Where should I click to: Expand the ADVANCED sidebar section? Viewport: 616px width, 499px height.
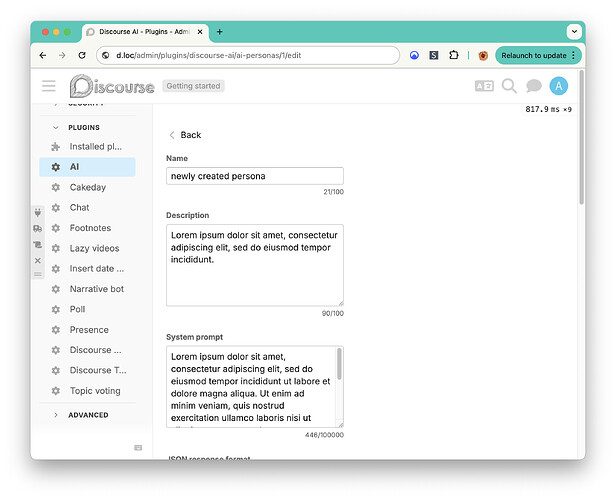(x=55, y=415)
